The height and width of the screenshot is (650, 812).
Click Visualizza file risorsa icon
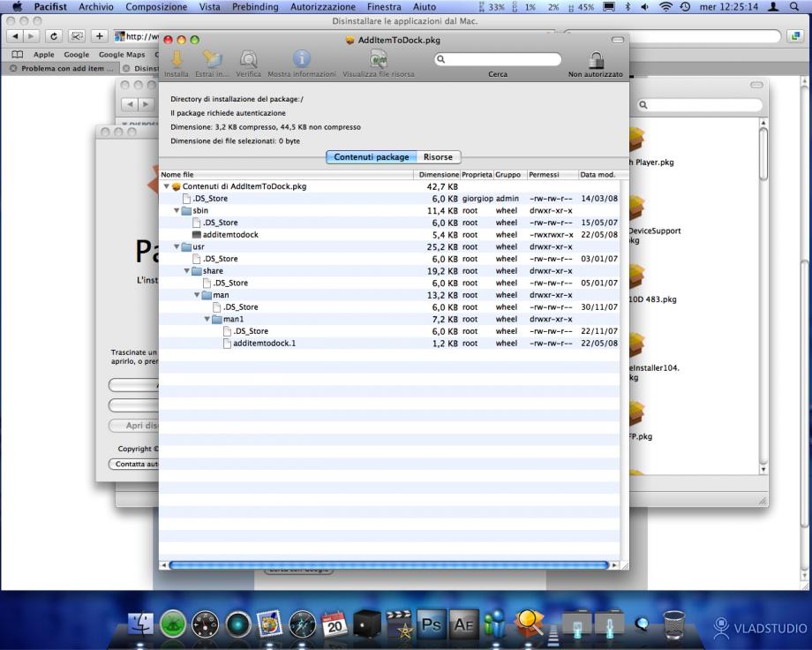tap(379, 59)
